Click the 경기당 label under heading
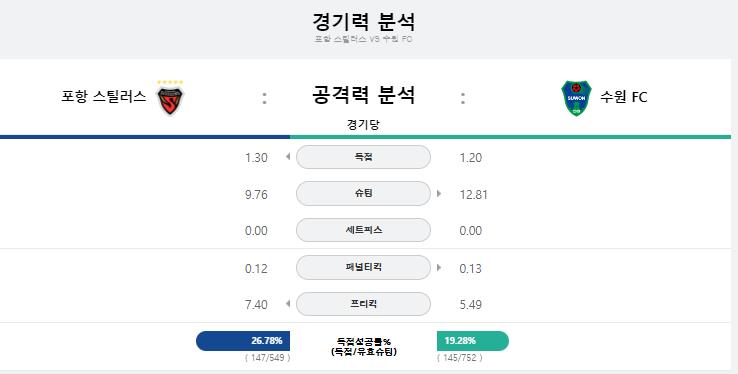 (x=363, y=125)
